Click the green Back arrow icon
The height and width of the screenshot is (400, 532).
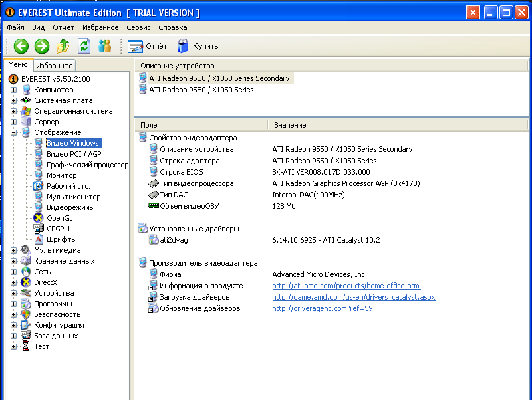coord(21,46)
